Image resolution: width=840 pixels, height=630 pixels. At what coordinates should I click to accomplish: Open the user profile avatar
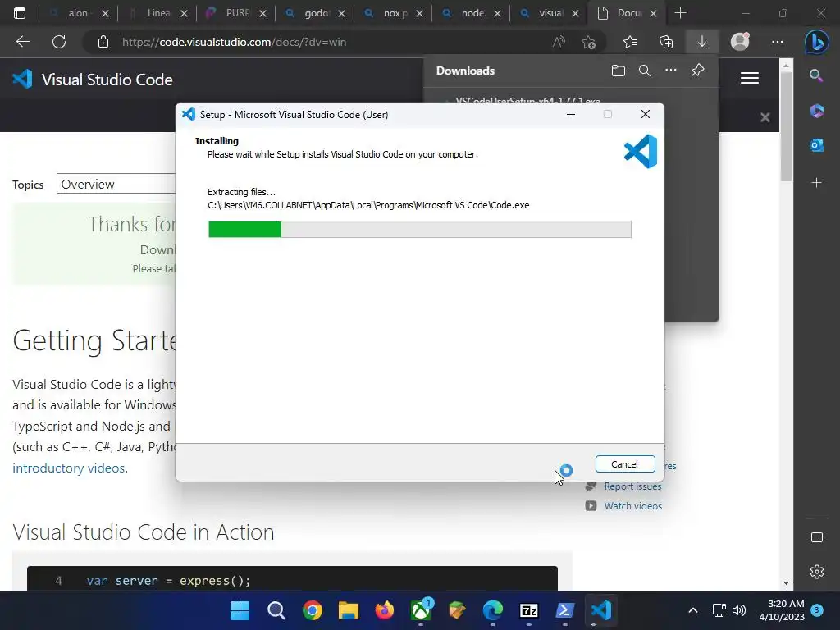[740, 42]
